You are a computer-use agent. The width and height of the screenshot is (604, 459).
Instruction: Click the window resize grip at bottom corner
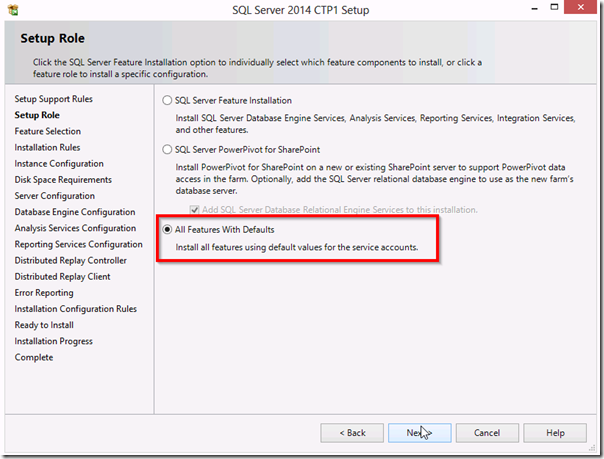pyautogui.click(x=592, y=448)
